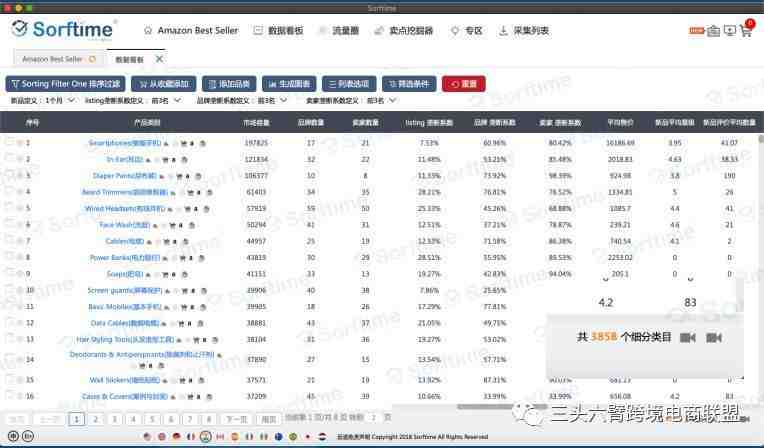Click cart icon in In-Ear row
This screenshot has width=764, height=448.
(165, 160)
